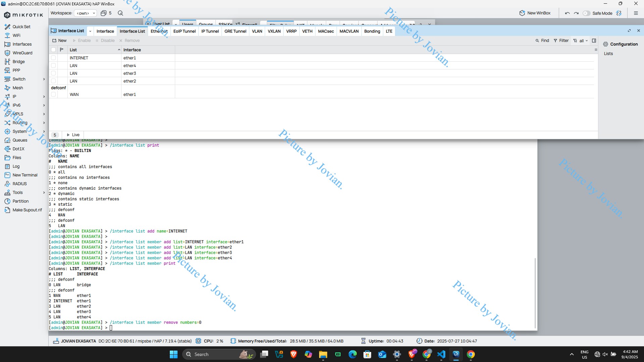The width and height of the screenshot is (644, 362).
Task: Click the taskbar Search box
Action: tap(219, 354)
